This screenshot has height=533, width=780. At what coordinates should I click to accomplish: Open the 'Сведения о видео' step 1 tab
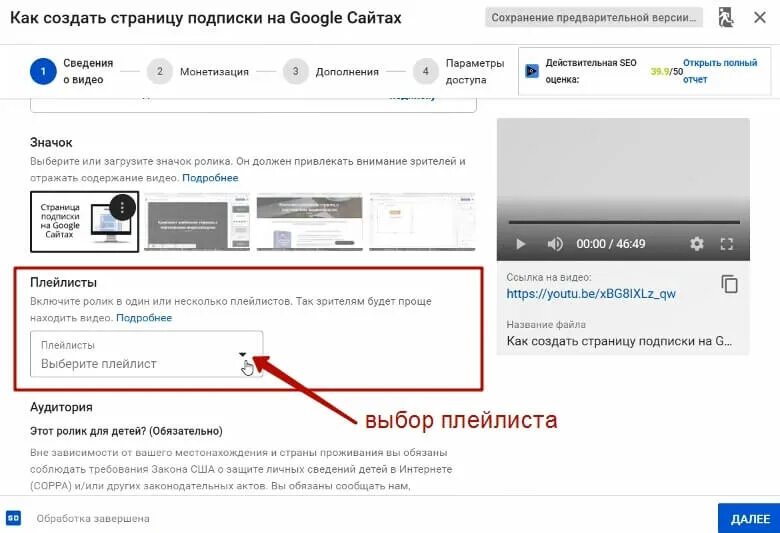71,71
